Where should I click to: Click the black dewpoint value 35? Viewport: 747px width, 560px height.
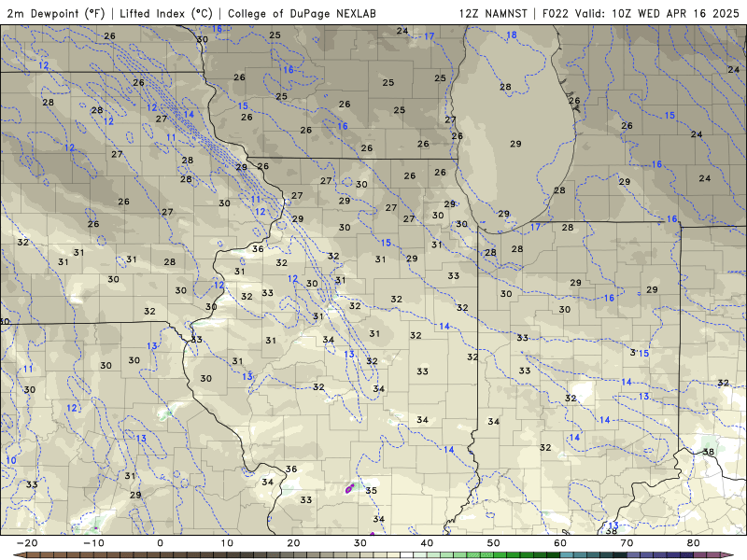pos(371,491)
